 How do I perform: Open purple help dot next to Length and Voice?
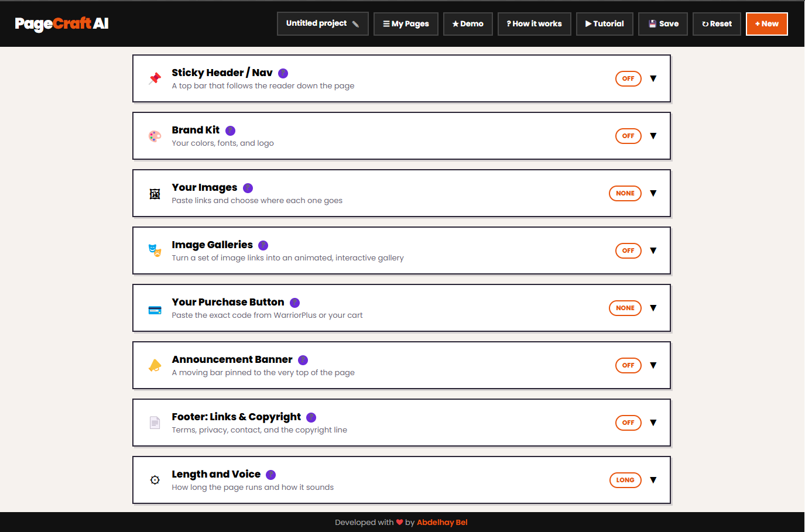270,475
